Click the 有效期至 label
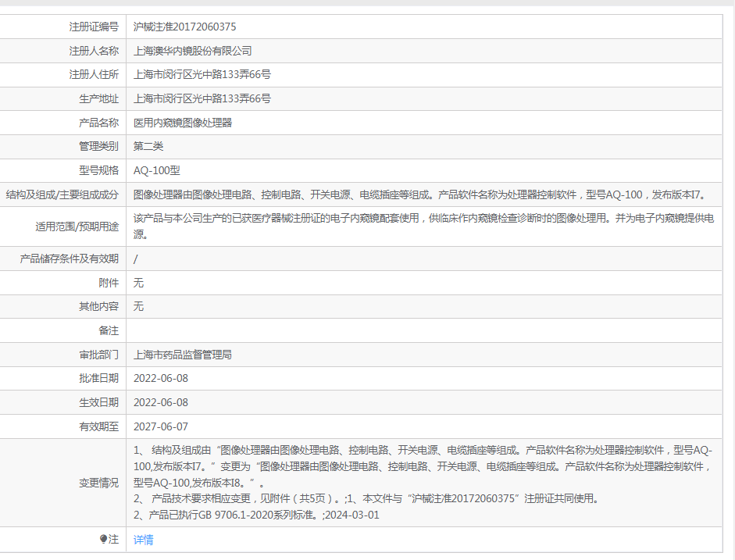735x560 pixels. pos(99,426)
